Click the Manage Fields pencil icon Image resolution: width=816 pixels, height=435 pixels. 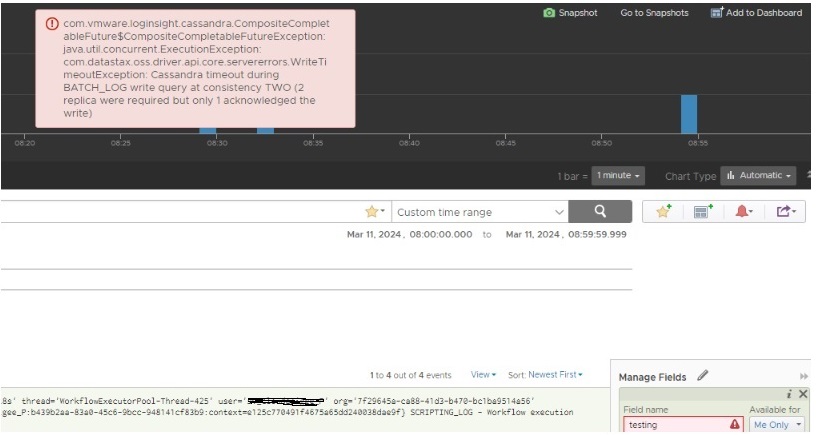tap(703, 375)
